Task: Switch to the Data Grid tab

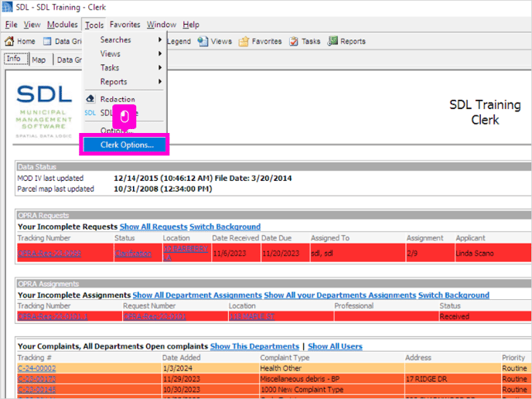Action: 70,60
